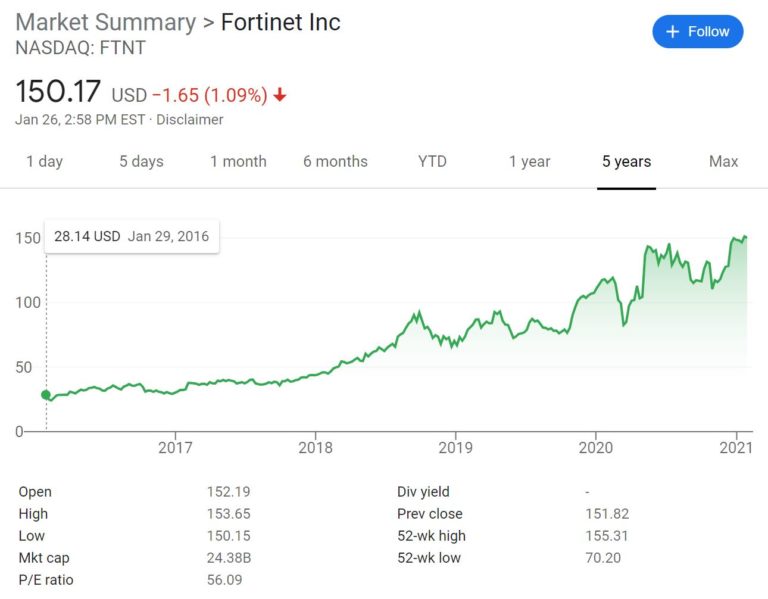Click the 2017 label on chart axis

(175, 448)
